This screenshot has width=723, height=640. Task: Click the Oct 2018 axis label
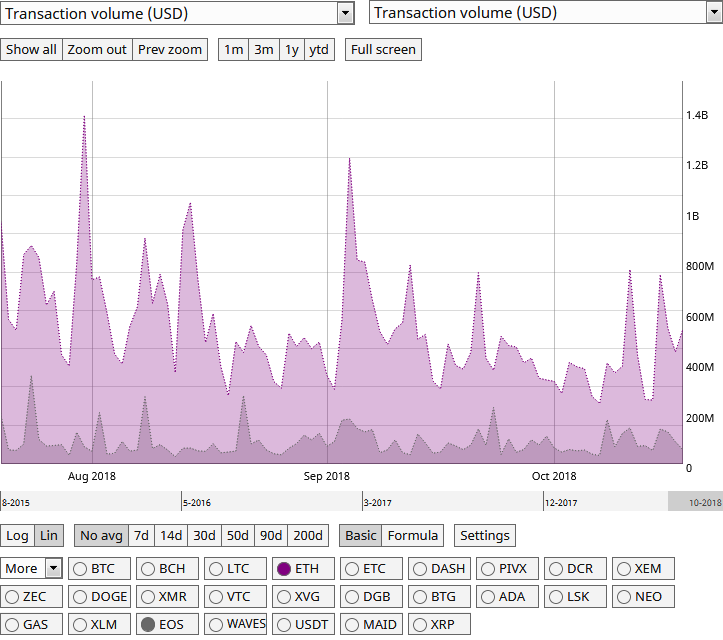pos(554,476)
